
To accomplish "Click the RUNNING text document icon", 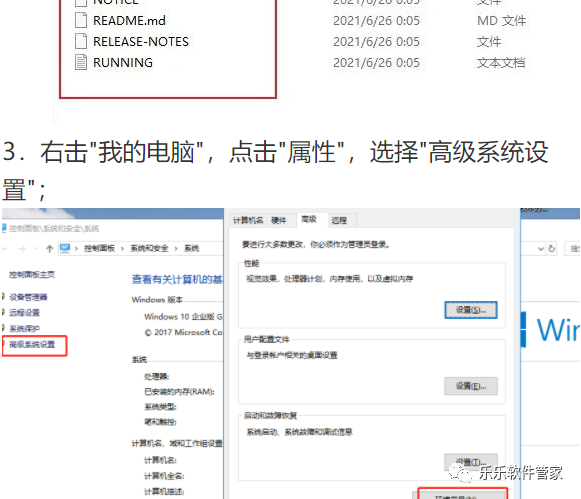I will [x=81, y=62].
